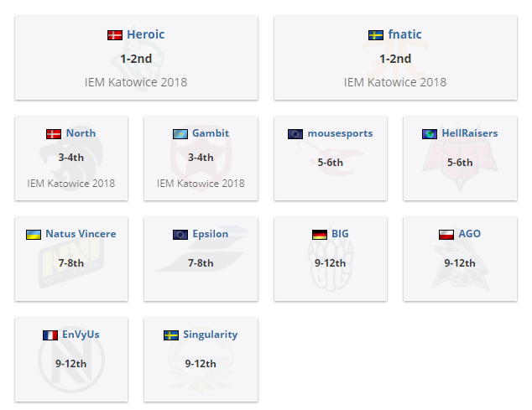532x410 pixels.
Task: Click the Sweden flag beside fnatic
Action: click(376, 35)
